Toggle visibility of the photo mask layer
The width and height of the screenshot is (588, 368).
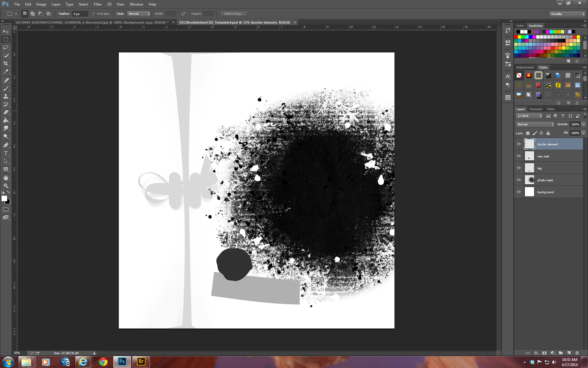(x=519, y=180)
